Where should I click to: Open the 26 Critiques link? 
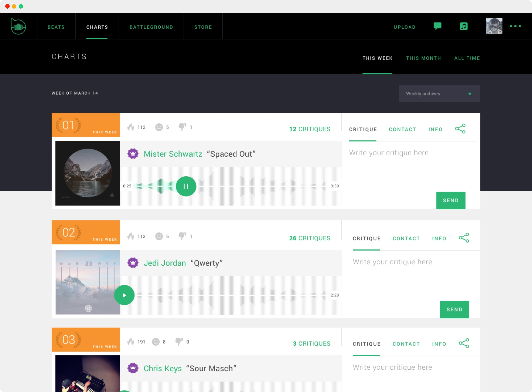[310, 238]
